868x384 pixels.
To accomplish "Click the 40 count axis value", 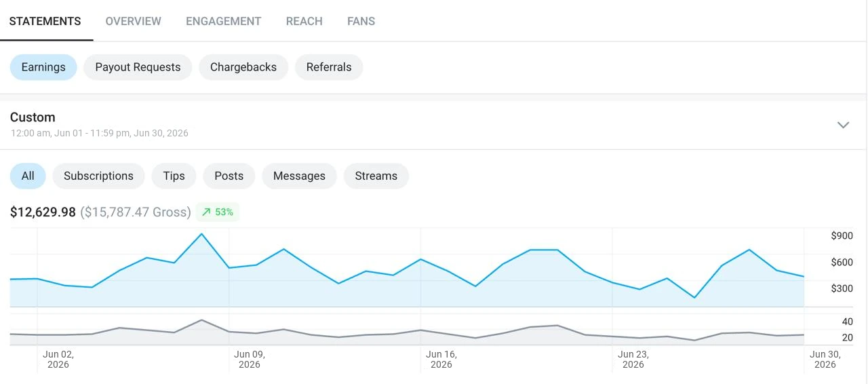I will pos(847,322).
